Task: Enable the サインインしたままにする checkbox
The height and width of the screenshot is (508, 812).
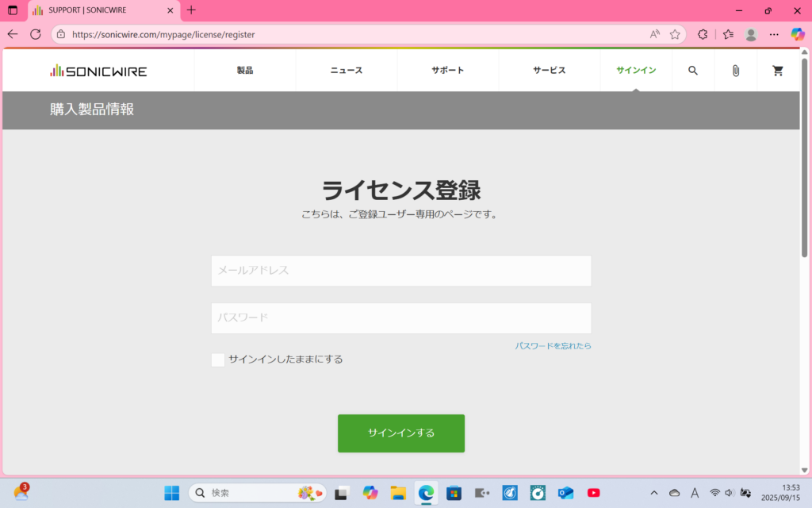Action: (218, 360)
